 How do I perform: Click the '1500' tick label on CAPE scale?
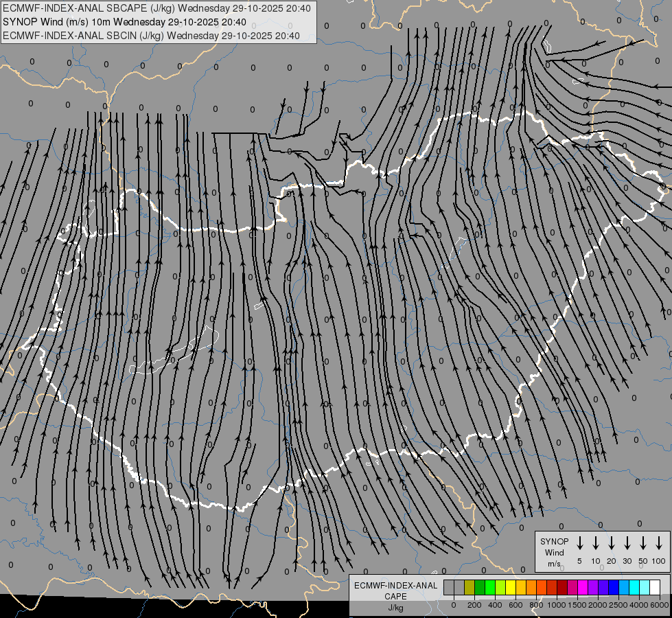tap(577, 605)
